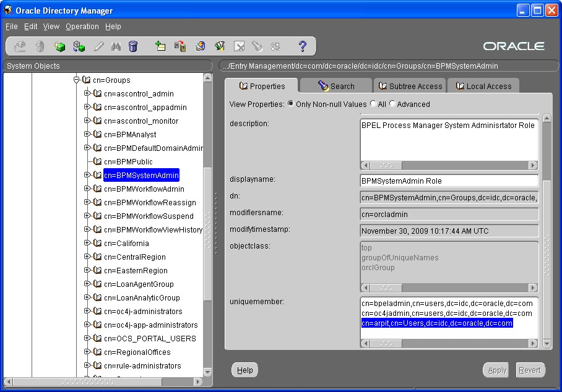Click in the displayname input field

tap(449, 181)
